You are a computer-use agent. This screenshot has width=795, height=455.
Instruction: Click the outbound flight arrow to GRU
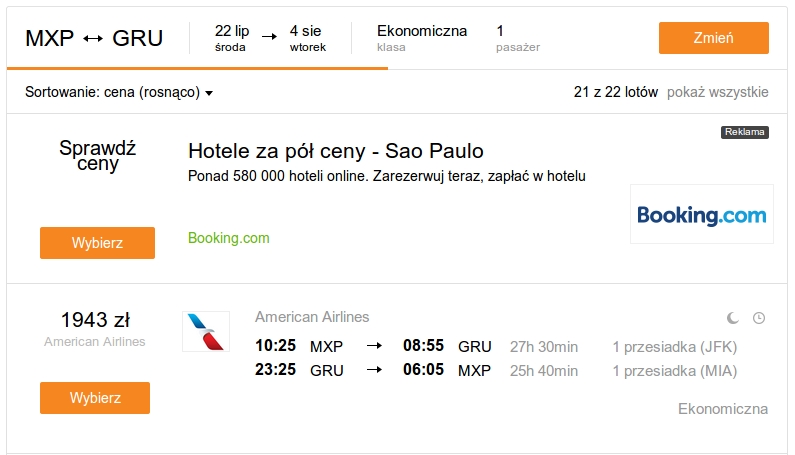[x=374, y=346]
